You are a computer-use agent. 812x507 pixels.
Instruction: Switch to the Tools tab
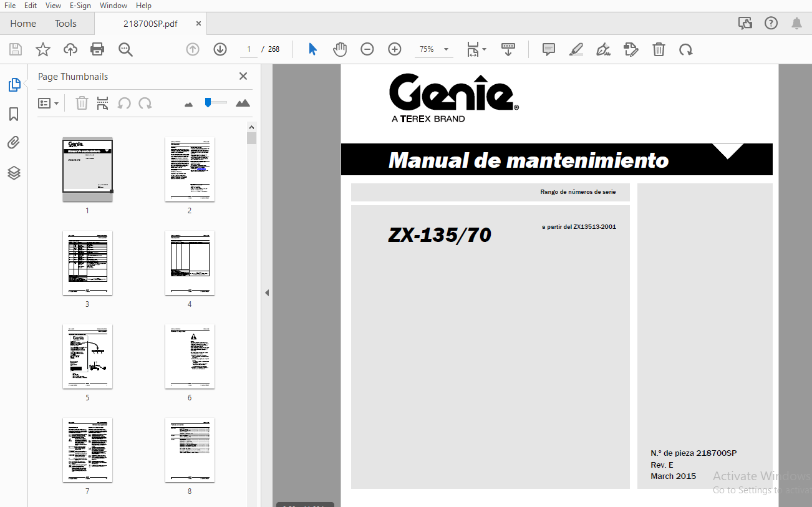point(65,24)
